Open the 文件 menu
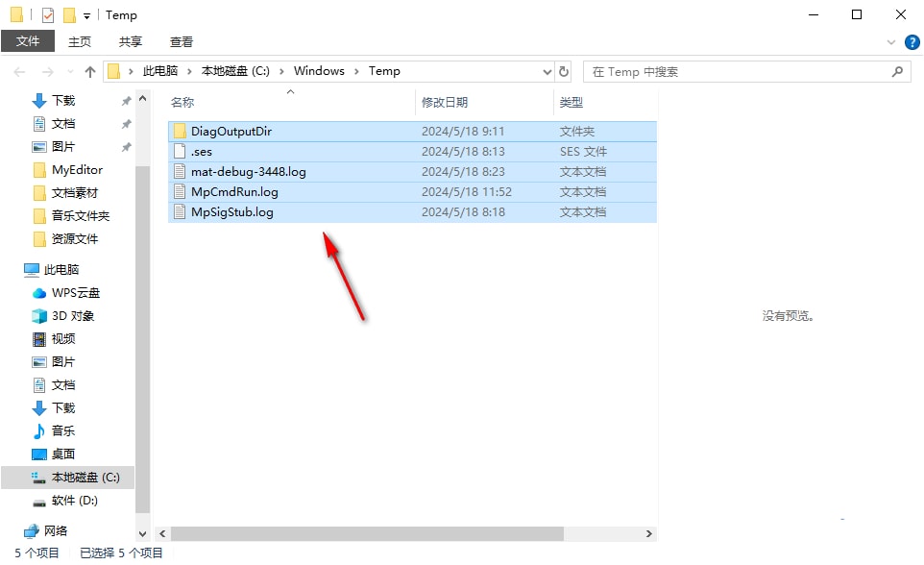This screenshot has width=924, height=565. pyautogui.click(x=29, y=41)
